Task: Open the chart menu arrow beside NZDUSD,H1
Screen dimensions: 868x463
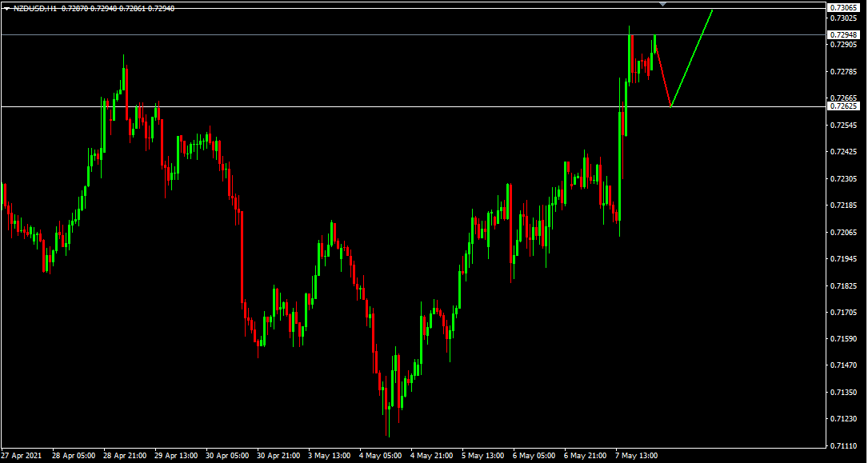Action: [x=6, y=10]
